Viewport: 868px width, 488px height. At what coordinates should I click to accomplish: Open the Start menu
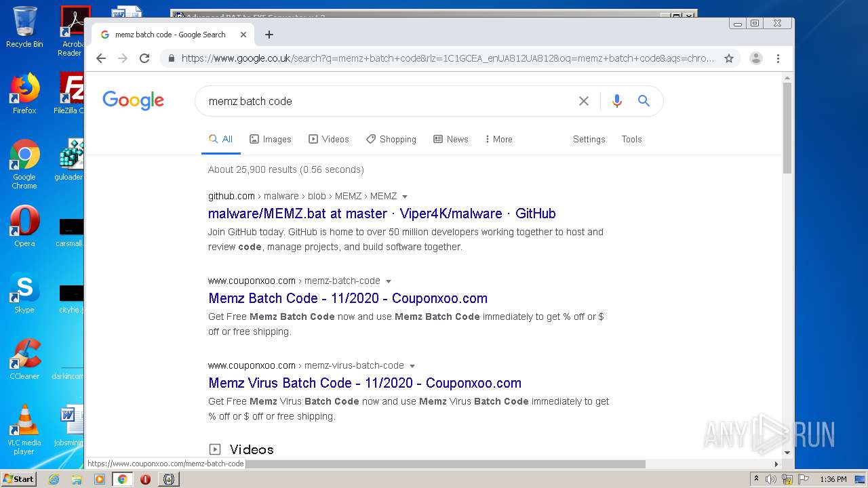click(x=19, y=479)
